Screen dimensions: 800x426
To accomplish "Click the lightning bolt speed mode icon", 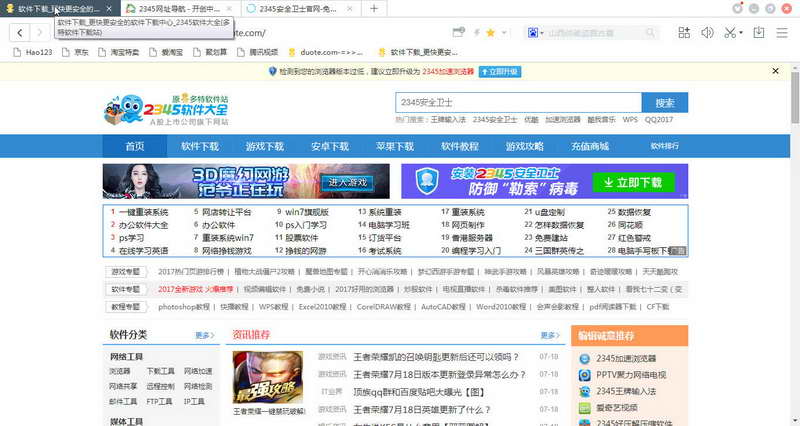I will 477,33.
